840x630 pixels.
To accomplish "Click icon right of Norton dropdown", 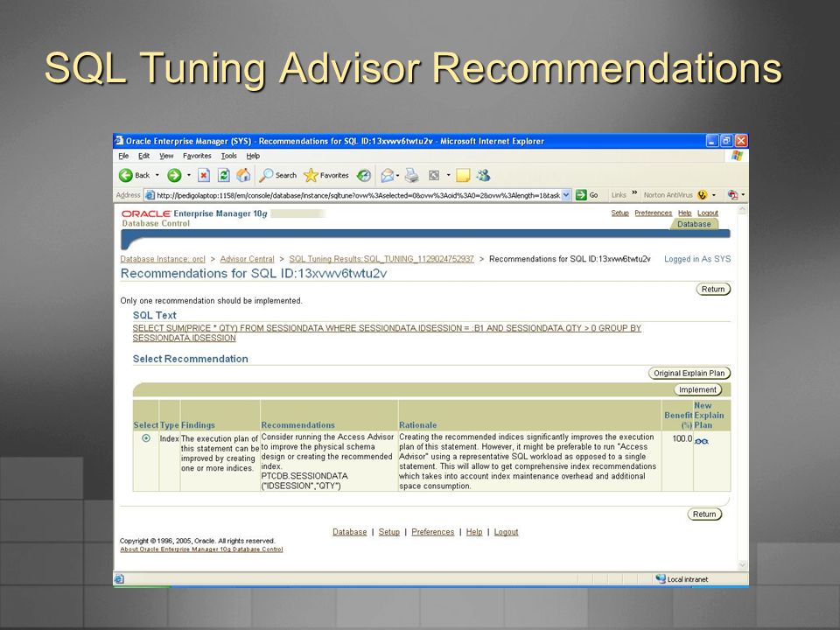I will pyautogui.click(x=732, y=195).
